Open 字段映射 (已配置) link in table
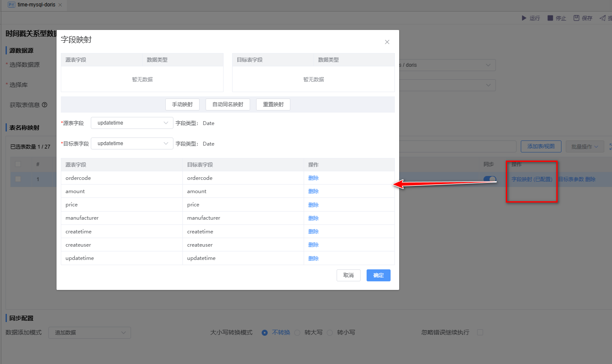612x364 pixels. [x=531, y=179]
